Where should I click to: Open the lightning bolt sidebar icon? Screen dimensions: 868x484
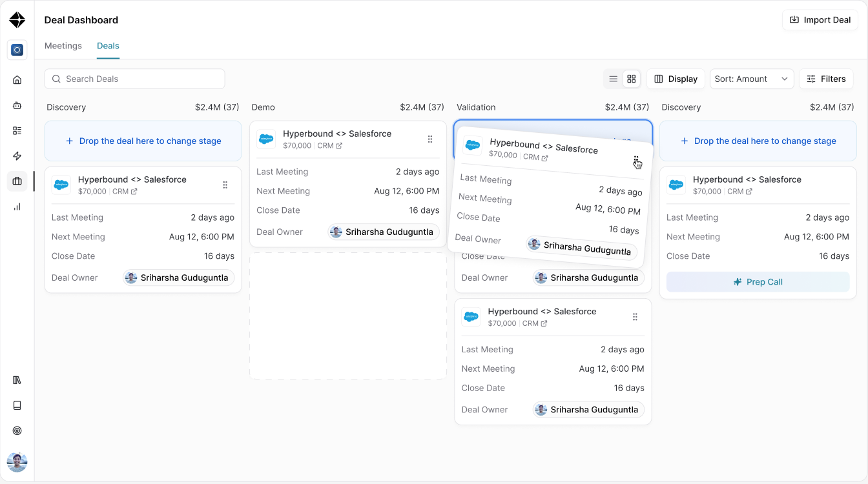(17, 156)
